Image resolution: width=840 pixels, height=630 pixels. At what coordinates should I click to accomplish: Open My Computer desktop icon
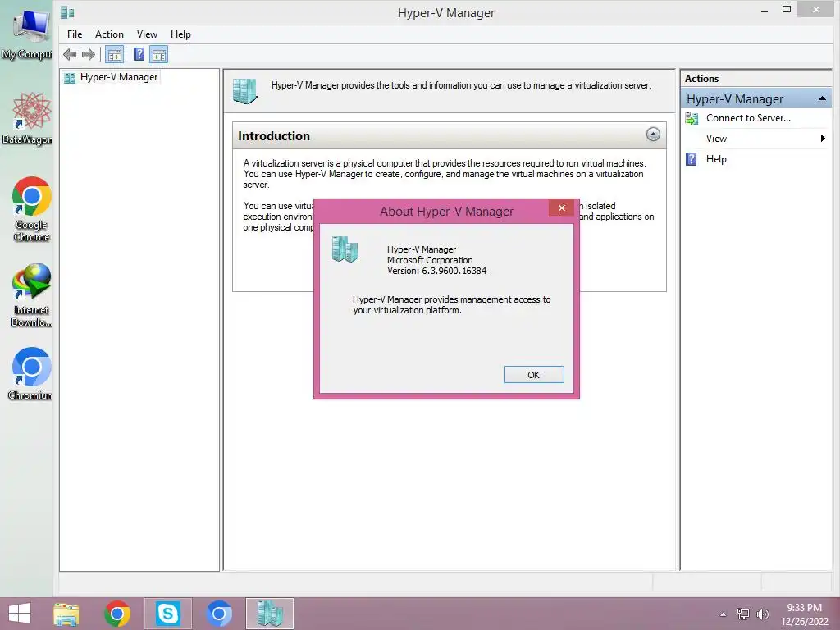[x=27, y=34]
